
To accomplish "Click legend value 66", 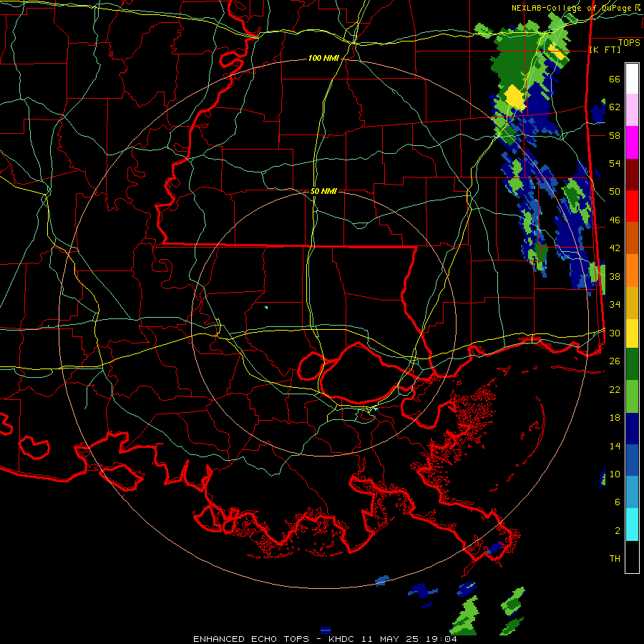I will pos(615,79).
